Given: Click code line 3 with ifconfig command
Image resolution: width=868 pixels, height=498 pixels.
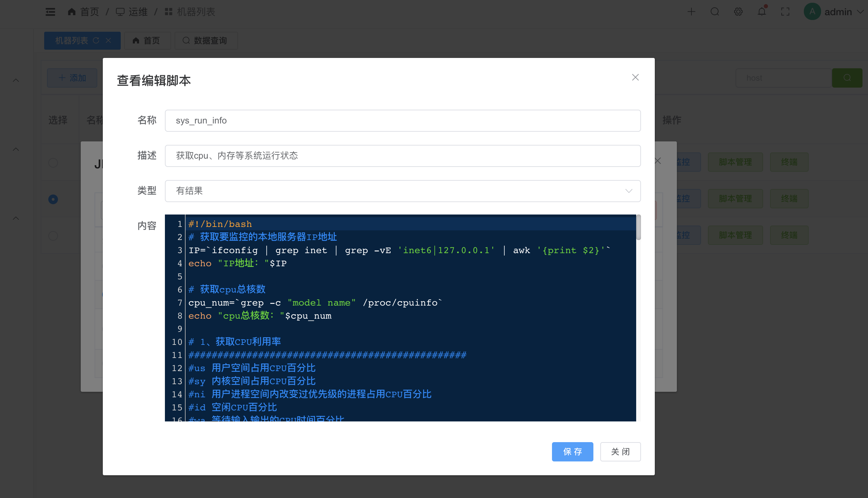Looking at the screenshot, I should coord(400,250).
